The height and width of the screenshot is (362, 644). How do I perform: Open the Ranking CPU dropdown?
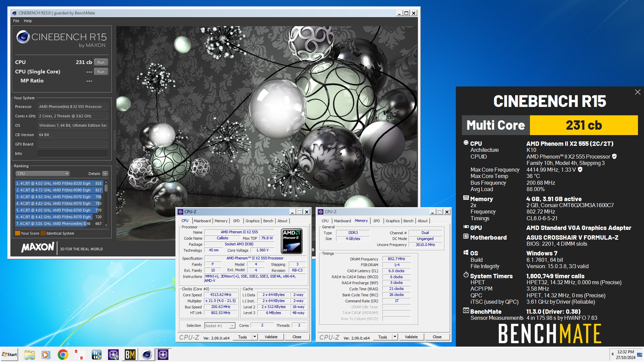pos(43,174)
